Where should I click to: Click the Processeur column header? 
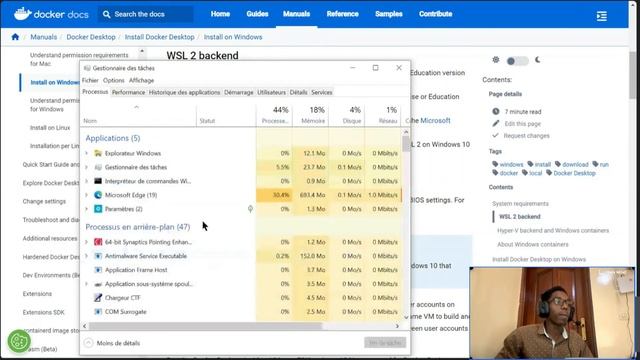pos(274,115)
